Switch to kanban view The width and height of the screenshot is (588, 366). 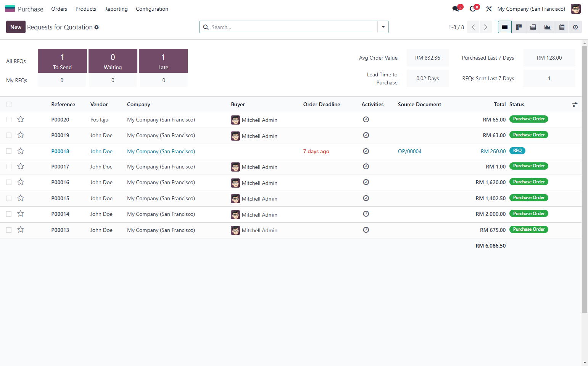coord(519,27)
